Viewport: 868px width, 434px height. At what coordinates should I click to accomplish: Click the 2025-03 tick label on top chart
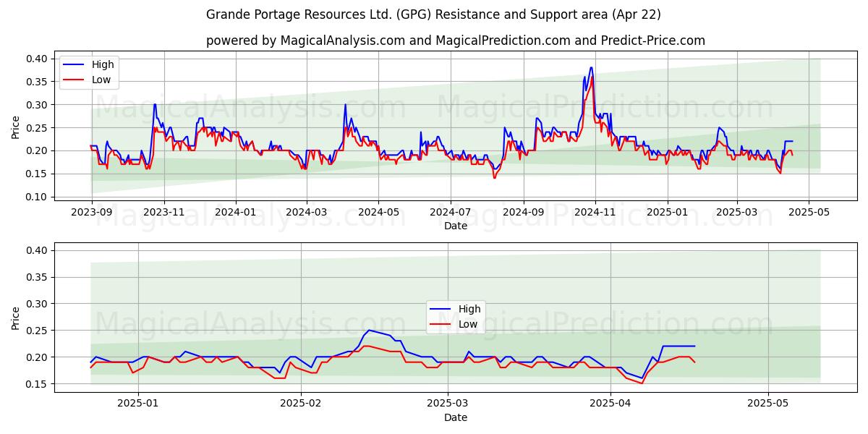737,213
